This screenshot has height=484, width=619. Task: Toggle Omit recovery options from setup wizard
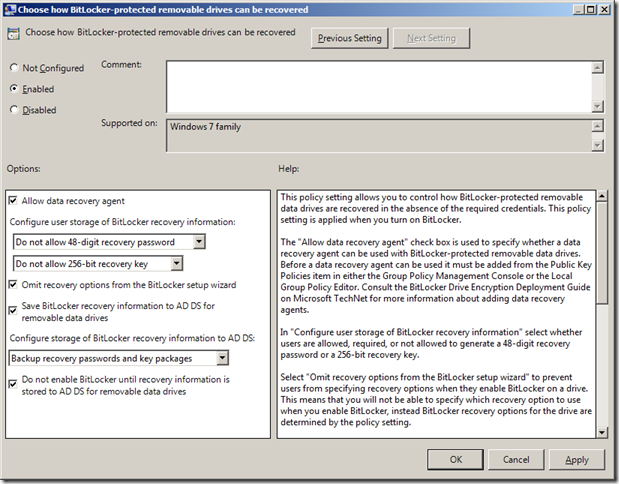[13, 284]
